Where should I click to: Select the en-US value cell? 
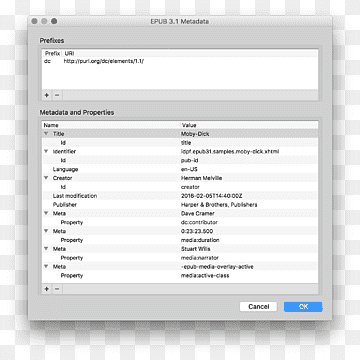pyautogui.click(x=189, y=169)
